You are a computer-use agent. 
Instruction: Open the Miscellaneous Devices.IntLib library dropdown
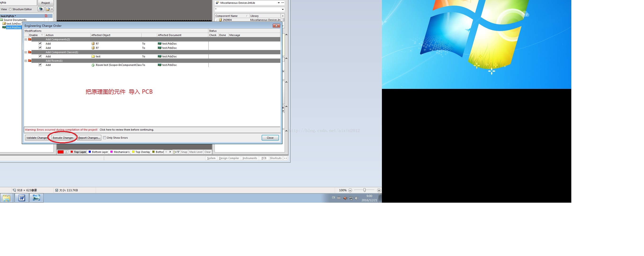tap(278, 3)
